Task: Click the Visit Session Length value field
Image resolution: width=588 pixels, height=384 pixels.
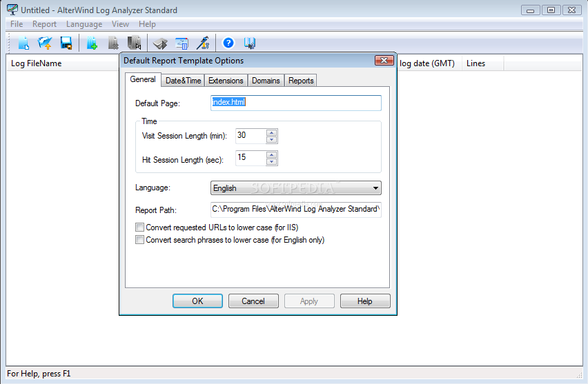Action: coord(251,136)
